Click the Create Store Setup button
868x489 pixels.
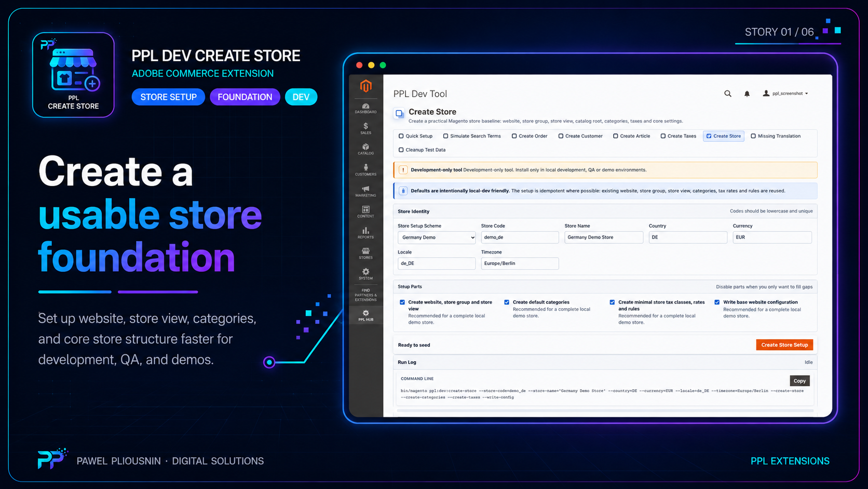[784, 345]
